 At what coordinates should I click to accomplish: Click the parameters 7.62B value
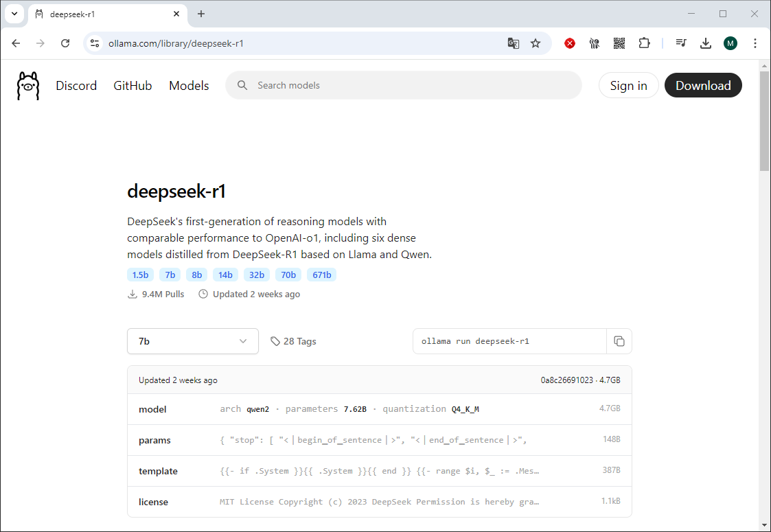355,409
